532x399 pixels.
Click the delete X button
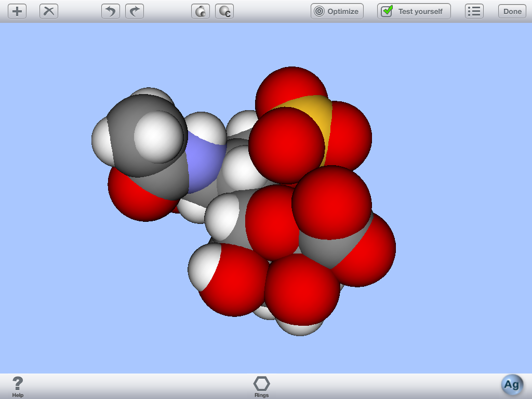pos(49,11)
